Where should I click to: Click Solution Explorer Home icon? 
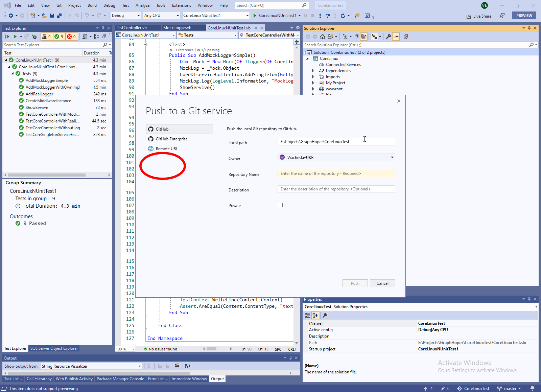(x=323, y=37)
